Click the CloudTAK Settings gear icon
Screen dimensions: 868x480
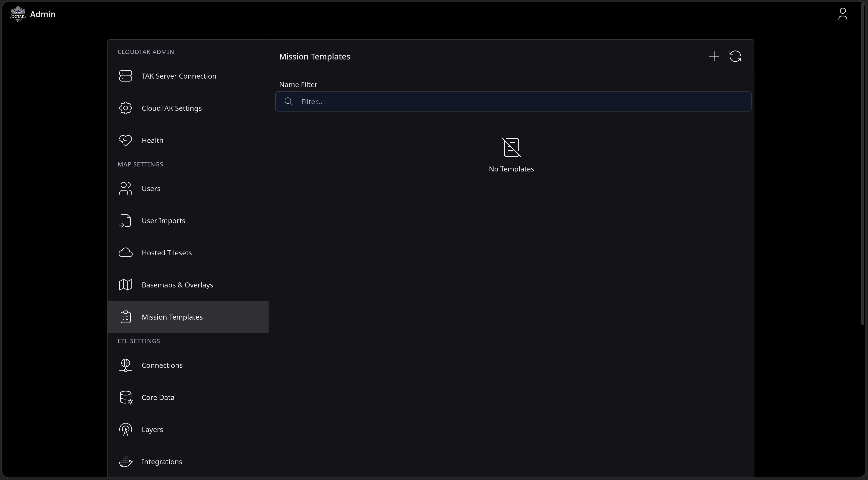click(x=126, y=108)
